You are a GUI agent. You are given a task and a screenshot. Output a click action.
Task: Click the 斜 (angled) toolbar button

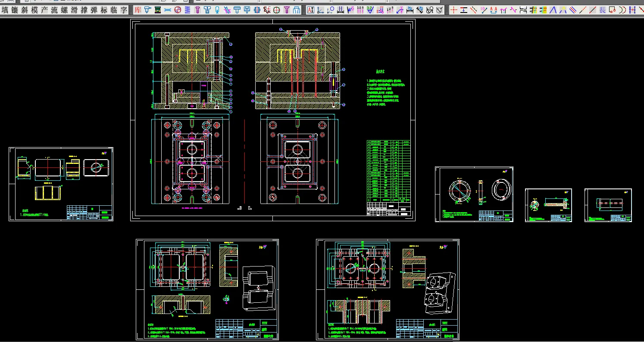[x=25, y=9]
